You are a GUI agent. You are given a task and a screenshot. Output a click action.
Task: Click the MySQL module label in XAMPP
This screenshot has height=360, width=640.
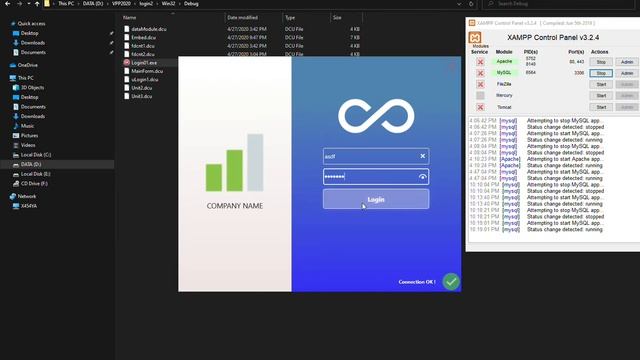tap(504, 73)
